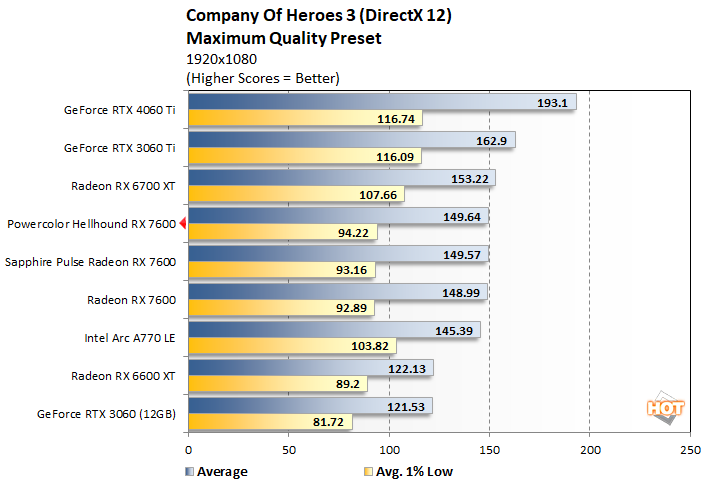
Task: Click the 250 axis tick label
Action: [690, 450]
